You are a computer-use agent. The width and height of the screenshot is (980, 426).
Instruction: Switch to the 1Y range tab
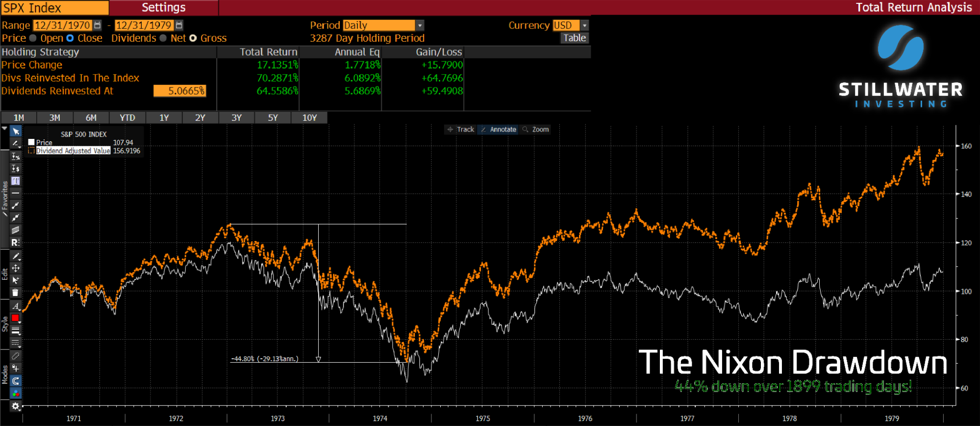click(164, 118)
